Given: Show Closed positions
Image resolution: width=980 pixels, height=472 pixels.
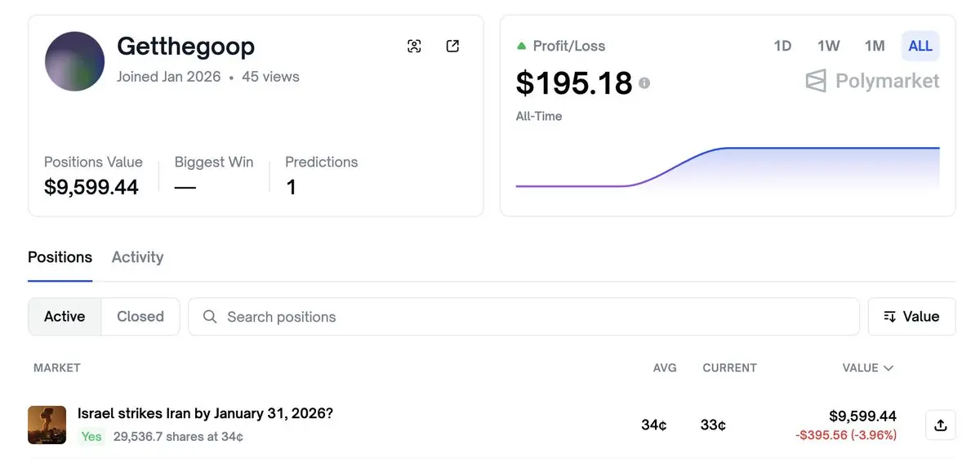Looking at the screenshot, I should pyautogui.click(x=140, y=317).
